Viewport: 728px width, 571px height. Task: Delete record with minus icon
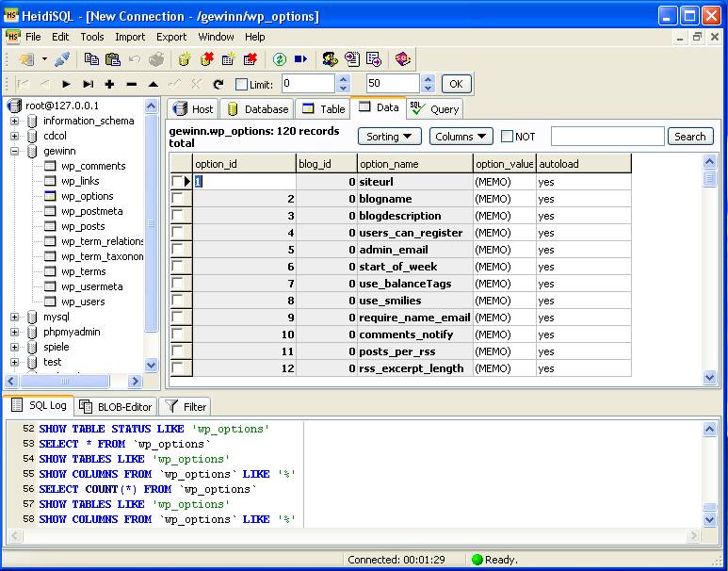click(x=132, y=85)
